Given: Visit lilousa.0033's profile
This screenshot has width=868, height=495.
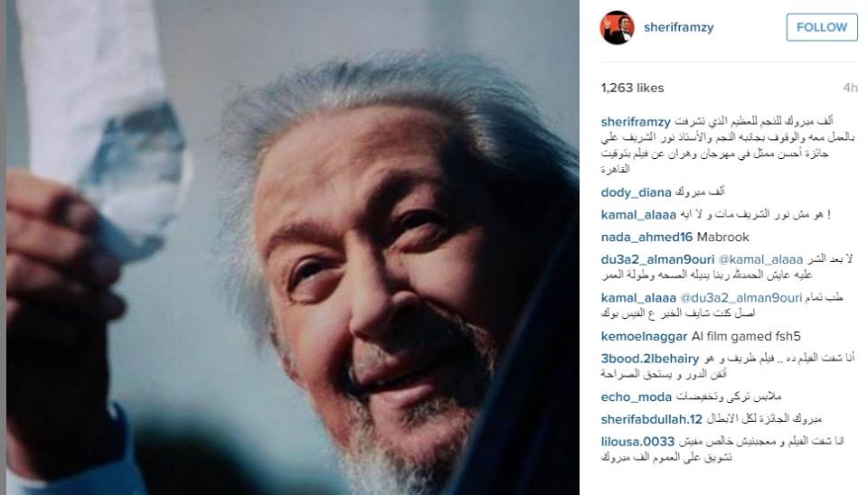Looking at the screenshot, I should 637,442.
